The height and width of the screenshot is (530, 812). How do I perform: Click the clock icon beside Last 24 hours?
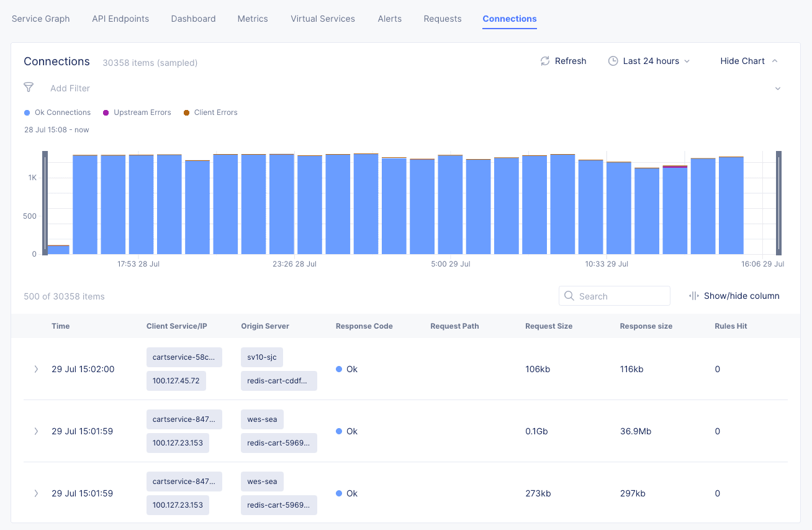(x=613, y=61)
